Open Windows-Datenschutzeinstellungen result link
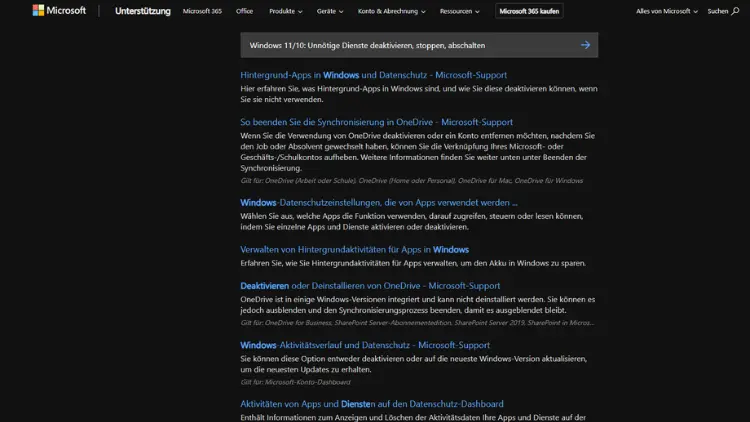750x422 pixels. (x=379, y=202)
